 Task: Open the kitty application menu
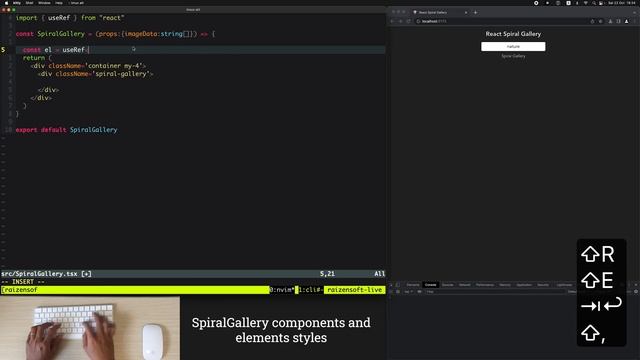[x=17, y=3]
